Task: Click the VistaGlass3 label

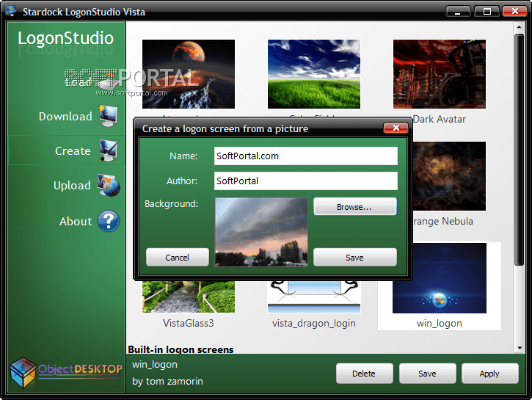Action: point(189,323)
